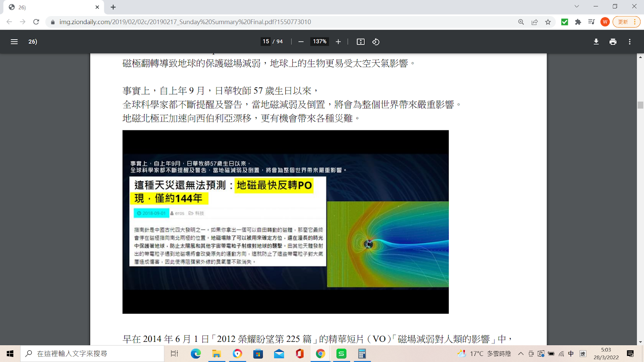The height and width of the screenshot is (362, 644).
Task: Open the Extensions puzzle menu
Action: point(578,22)
